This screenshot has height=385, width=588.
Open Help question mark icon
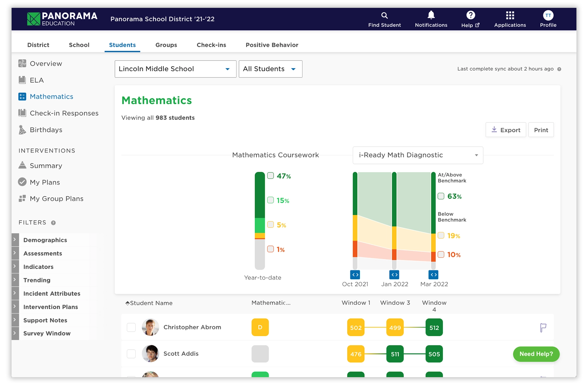point(470,15)
